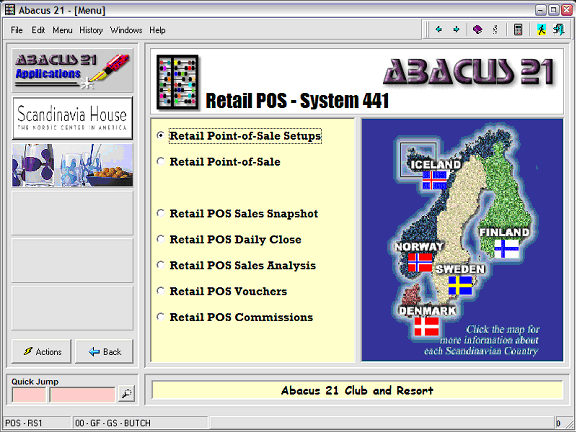576x432 pixels.
Task: Click the SWEDEN label on the map
Action: click(x=460, y=269)
